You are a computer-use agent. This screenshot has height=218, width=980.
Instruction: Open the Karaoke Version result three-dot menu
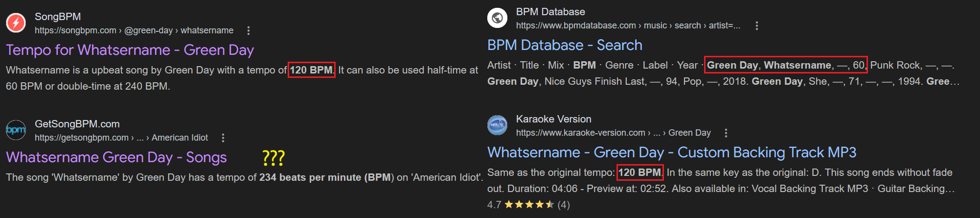pyautogui.click(x=726, y=133)
